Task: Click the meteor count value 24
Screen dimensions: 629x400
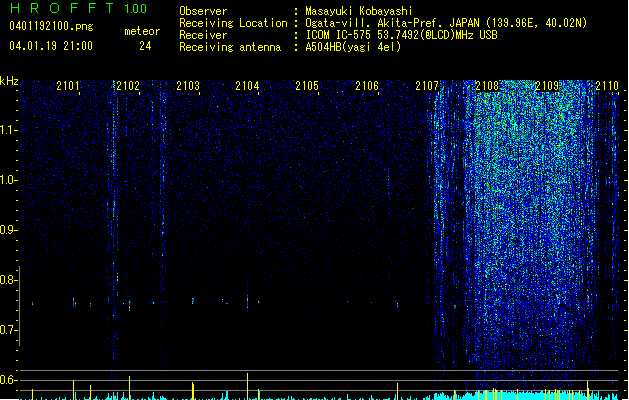Action: (145, 46)
